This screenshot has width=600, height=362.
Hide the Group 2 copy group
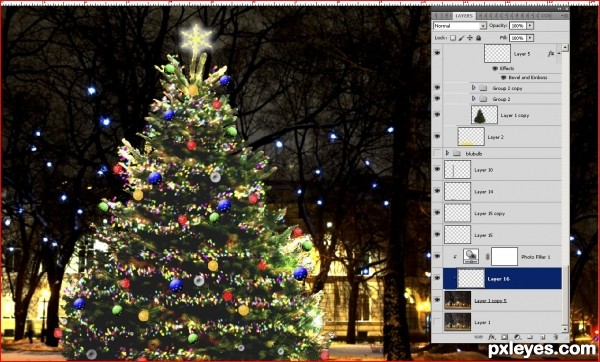click(437, 88)
